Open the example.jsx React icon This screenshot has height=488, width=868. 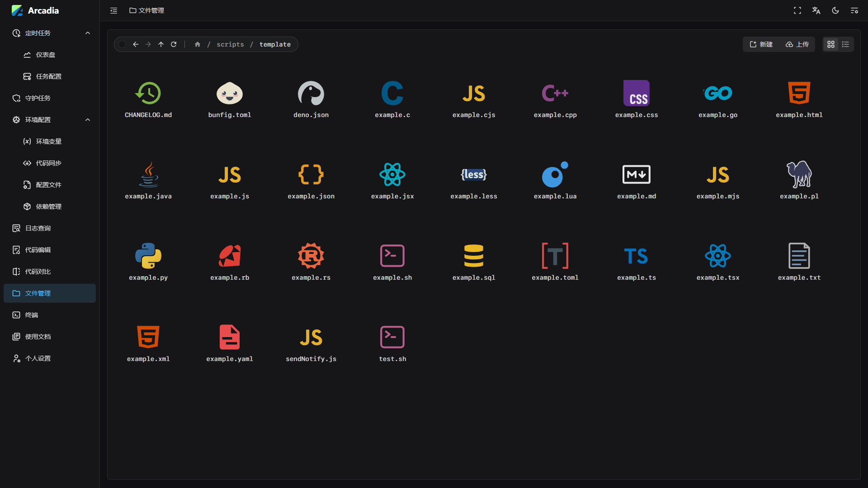tap(392, 174)
